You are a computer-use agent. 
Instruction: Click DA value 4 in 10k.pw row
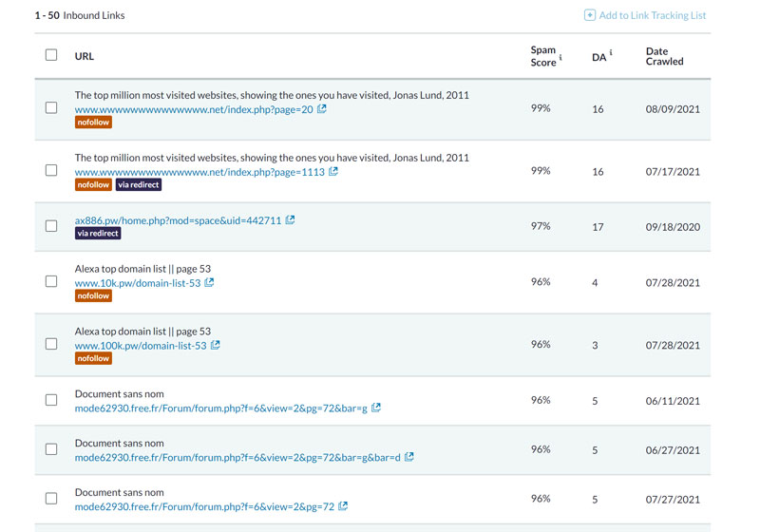click(x=595, y=282)
